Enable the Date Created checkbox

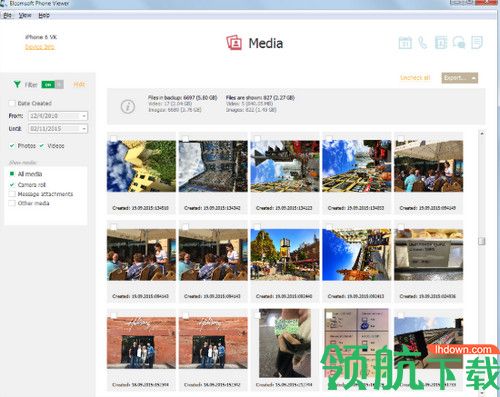[12, 103]
